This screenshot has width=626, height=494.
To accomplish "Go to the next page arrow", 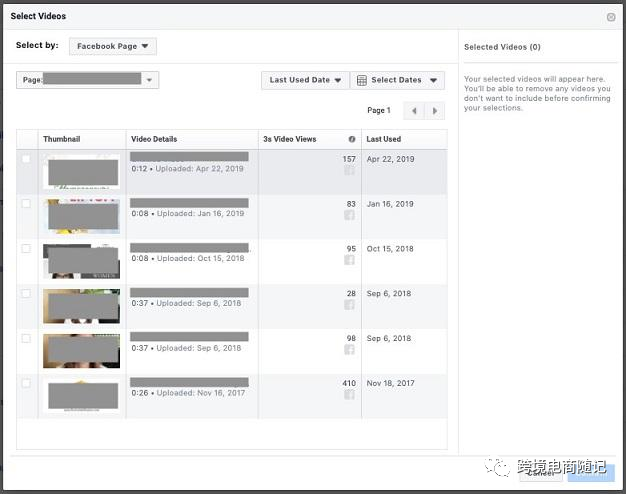I will coord(435,111).
